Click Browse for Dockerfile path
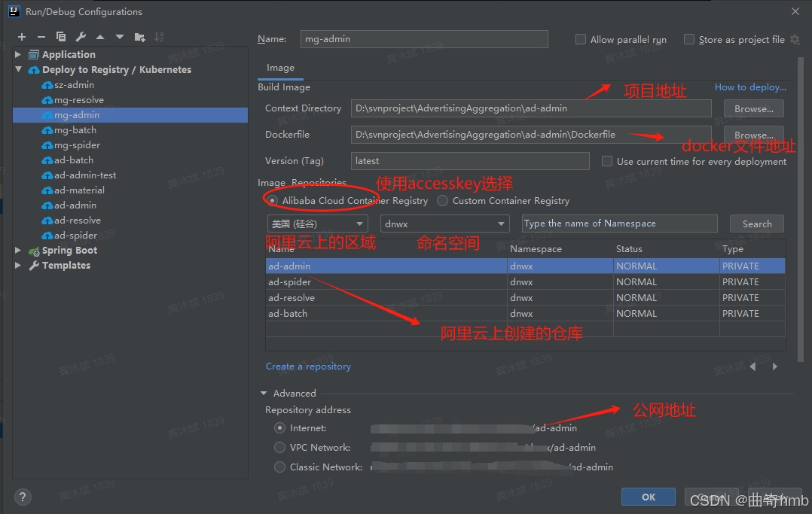 point(753,135)
